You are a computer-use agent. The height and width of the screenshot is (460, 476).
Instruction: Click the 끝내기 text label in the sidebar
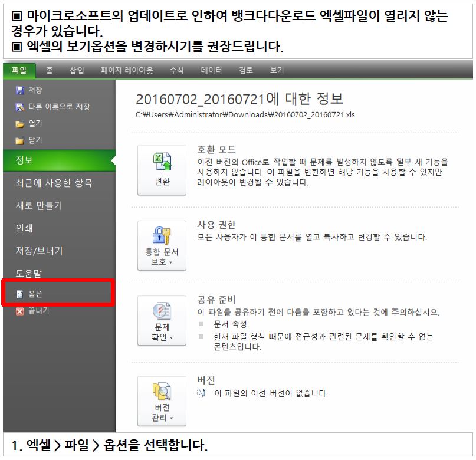click(x=38, y=311)
